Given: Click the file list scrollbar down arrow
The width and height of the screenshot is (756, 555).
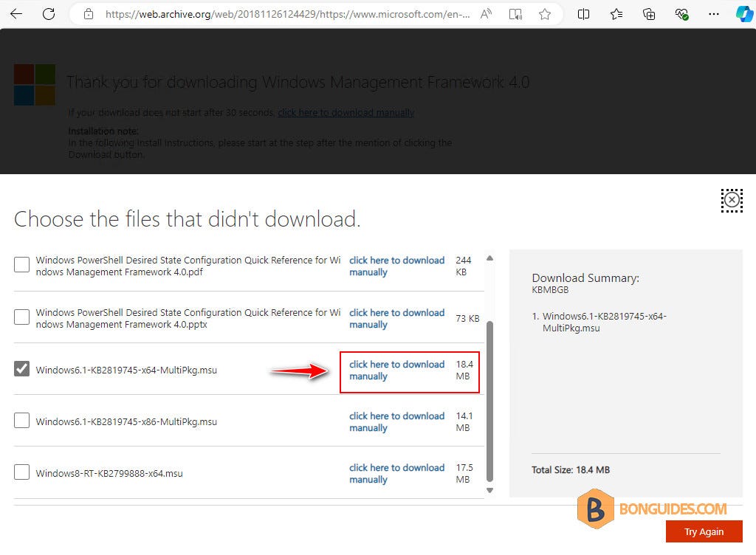Looking at the screenshot, I should (489, 489).
